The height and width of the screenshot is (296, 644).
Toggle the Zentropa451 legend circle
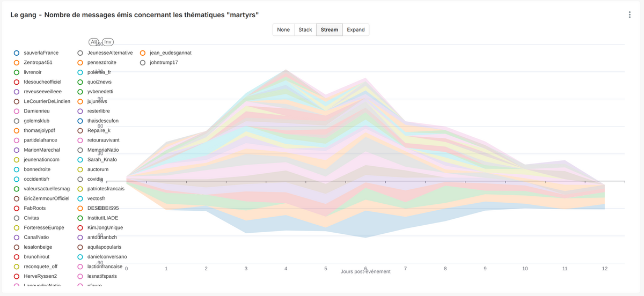coord(17,63)
